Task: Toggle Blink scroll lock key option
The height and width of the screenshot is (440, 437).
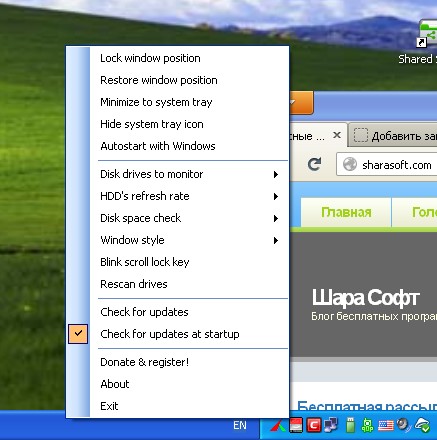Action: [177, 262]
